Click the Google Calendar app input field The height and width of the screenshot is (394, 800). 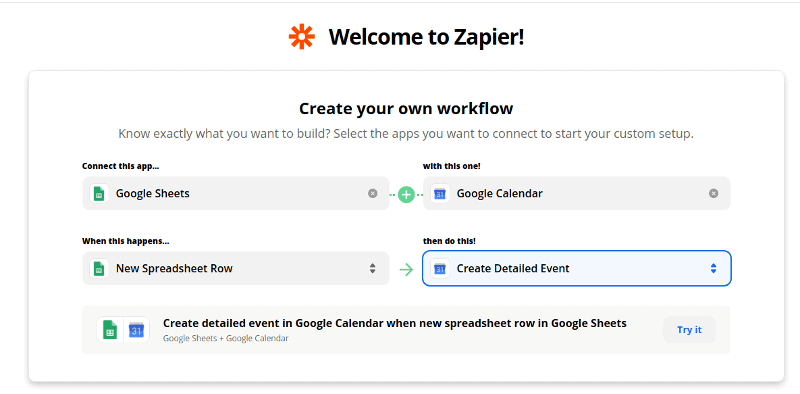click(577, 193)
